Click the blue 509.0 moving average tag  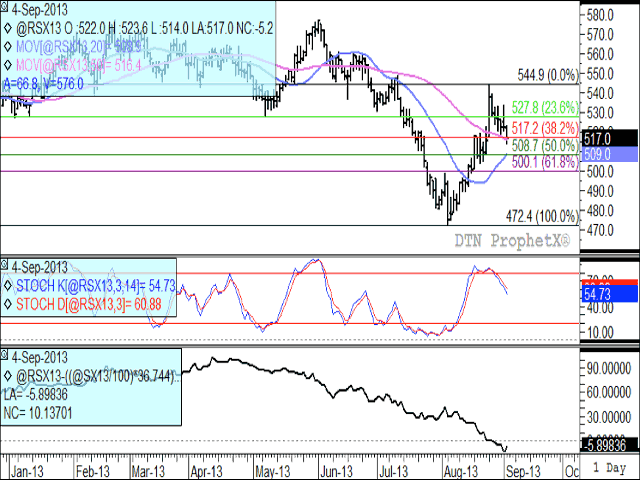[610, 154]
